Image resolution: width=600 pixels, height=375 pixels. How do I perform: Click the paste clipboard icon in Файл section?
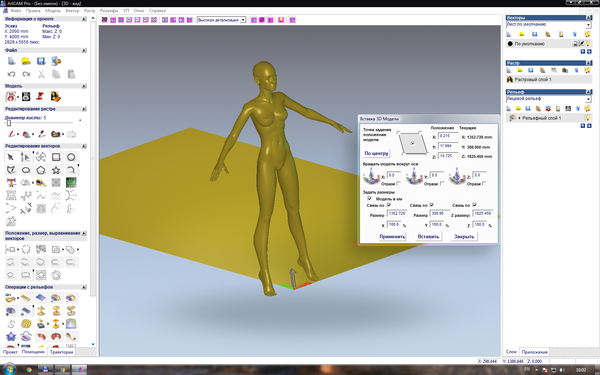[71, 74]
